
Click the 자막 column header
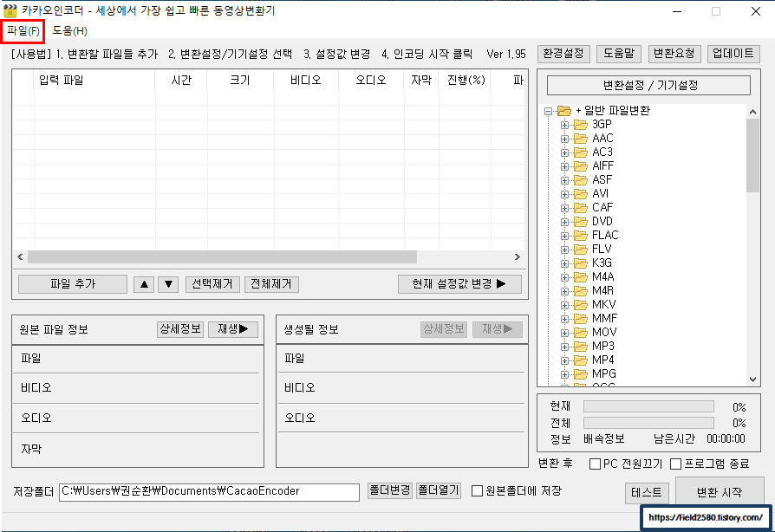421,81
